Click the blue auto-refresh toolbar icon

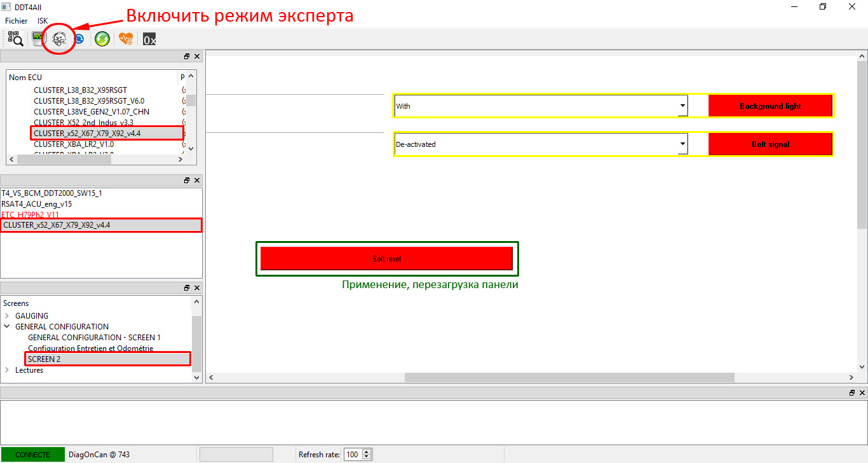pos(79,39)
